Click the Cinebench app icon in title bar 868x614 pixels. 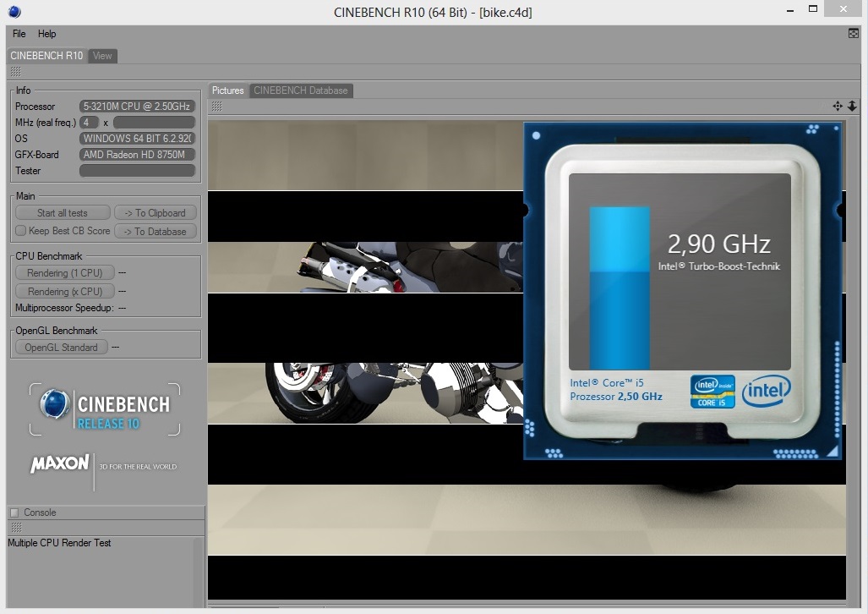click(14, 12)
